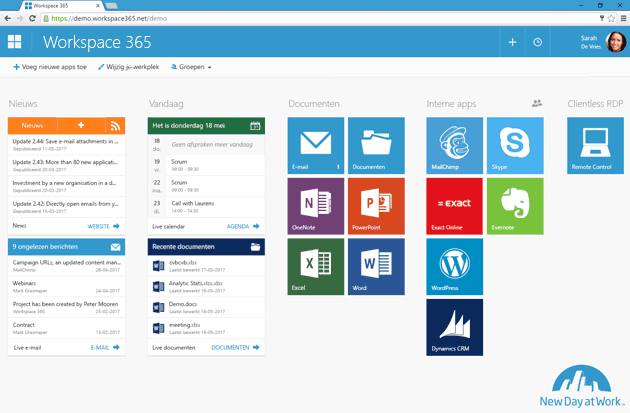Go back using browser back arrow
The width and height of the screenshot is (630, 413).
pyautogui.click(x=7, y=18)
